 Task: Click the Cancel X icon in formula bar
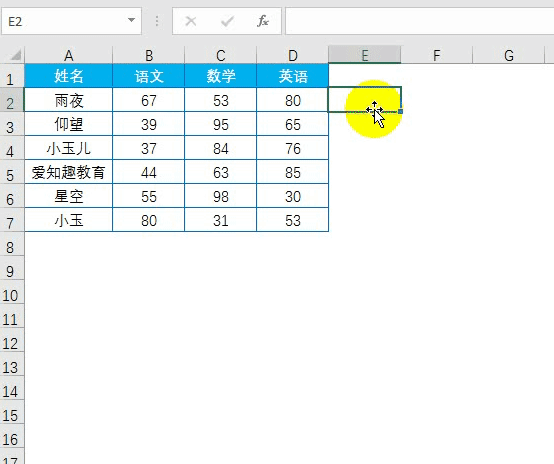(x=191, y=21)
